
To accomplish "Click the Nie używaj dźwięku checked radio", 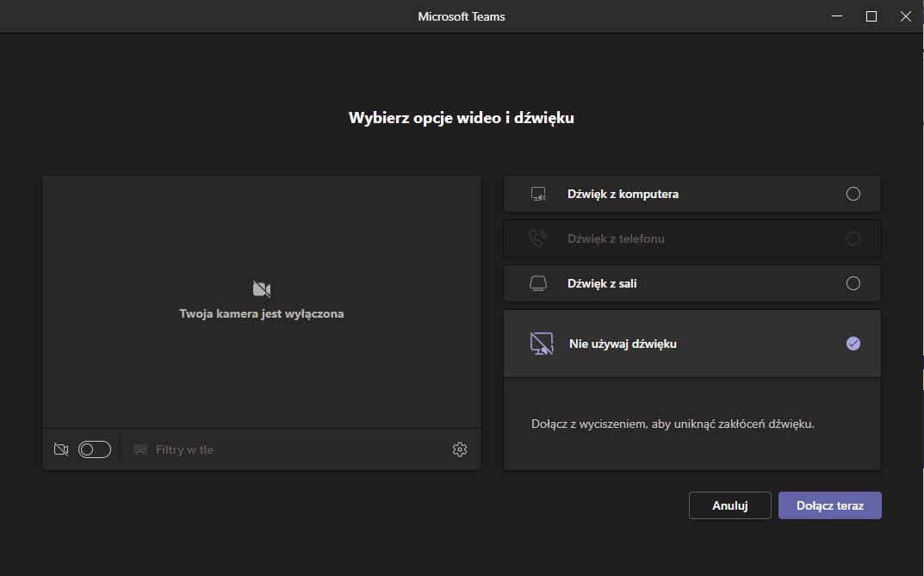I will coord(853,344).
